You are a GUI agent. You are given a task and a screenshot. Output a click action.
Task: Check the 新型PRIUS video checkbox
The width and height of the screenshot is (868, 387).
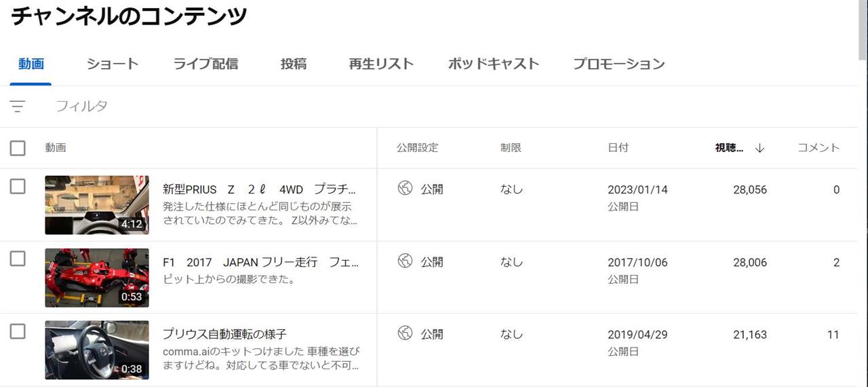coord(18,186)
